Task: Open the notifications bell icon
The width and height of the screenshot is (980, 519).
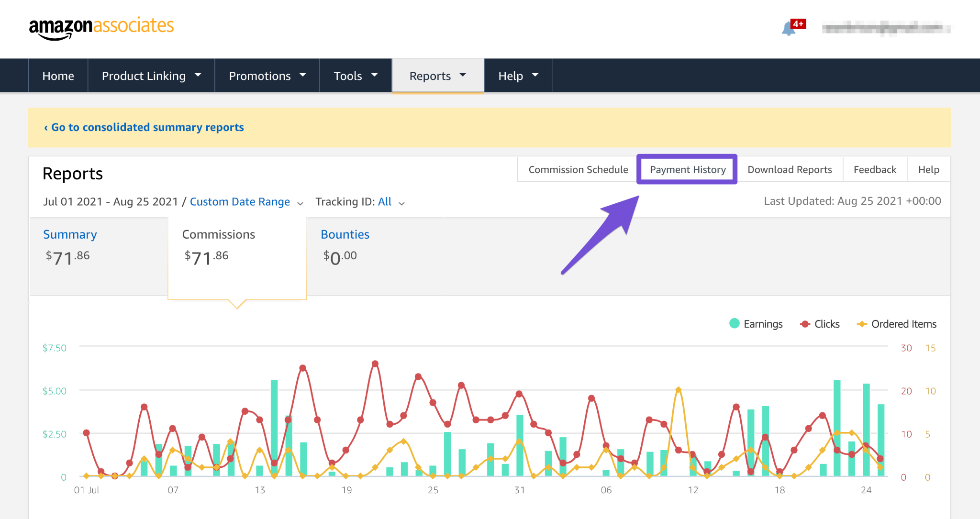Action: point(788,29)
